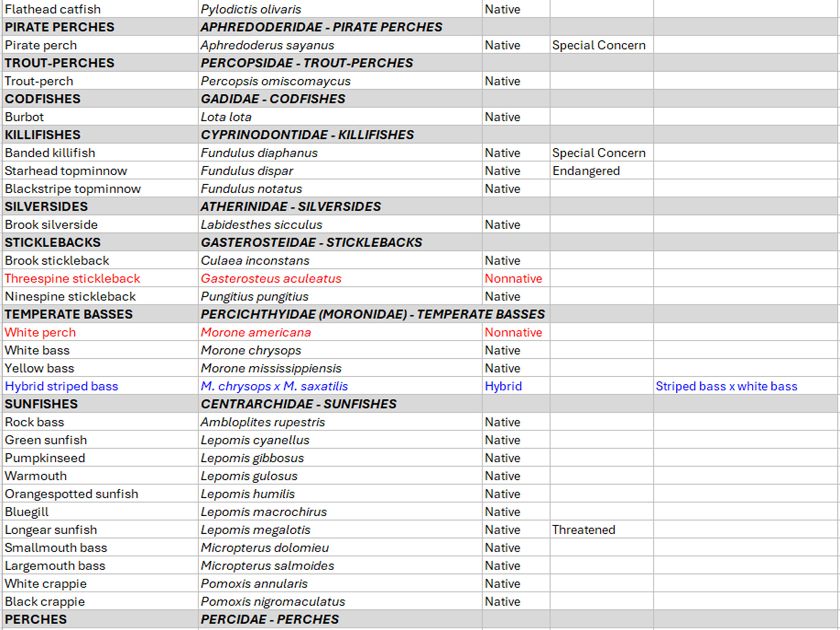The image size is (840, 630).
Task: Select Nonnative status for Gasterosteus aculeatus
Action: [513, 278]
